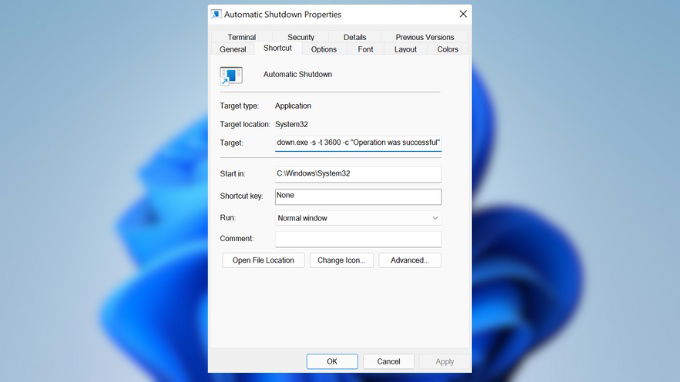Go to the Details tab
The height and width of the screenshot is (382, 680).
coord(354,37)
